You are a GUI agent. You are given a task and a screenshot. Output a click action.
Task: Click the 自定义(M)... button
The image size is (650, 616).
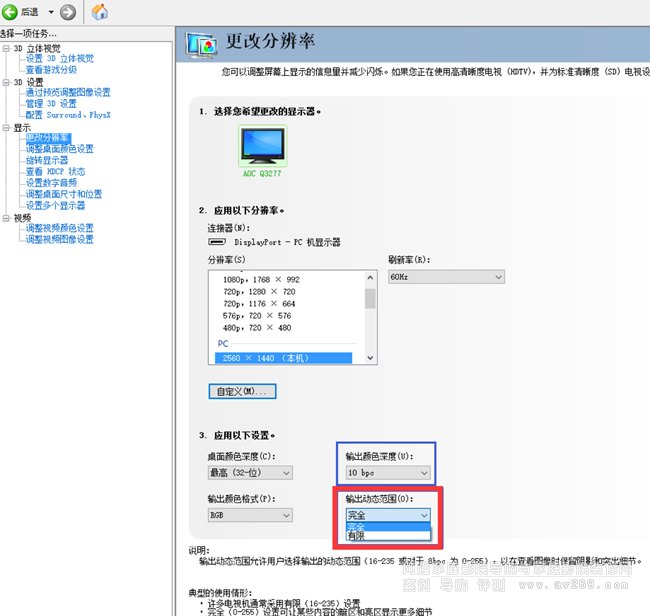[x=241, y=391]
